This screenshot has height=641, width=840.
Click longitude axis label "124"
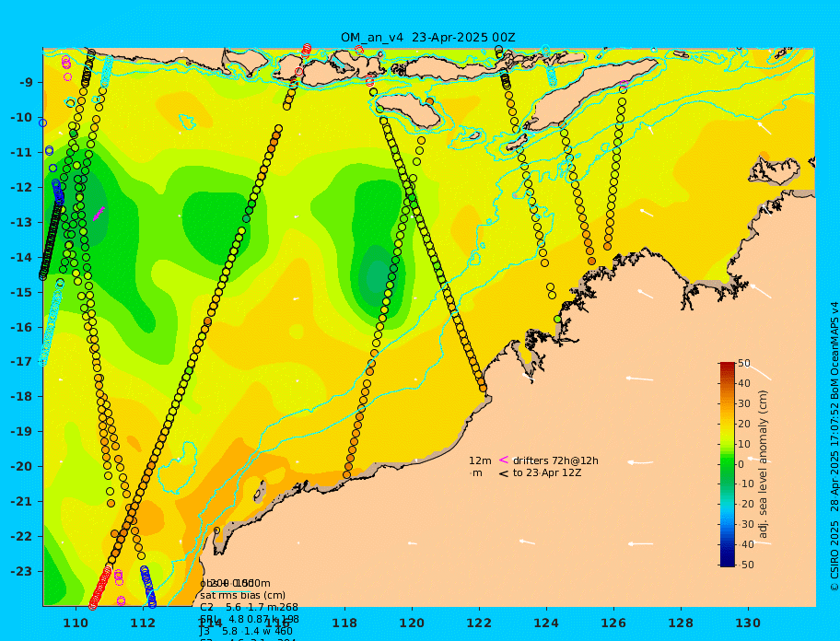[x=546, y=623]
